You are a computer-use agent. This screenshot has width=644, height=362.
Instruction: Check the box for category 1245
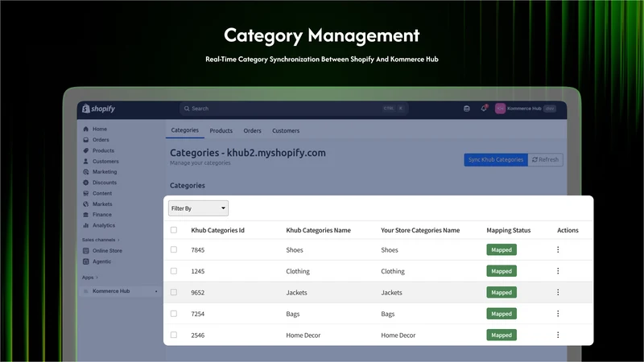point(174,271)
